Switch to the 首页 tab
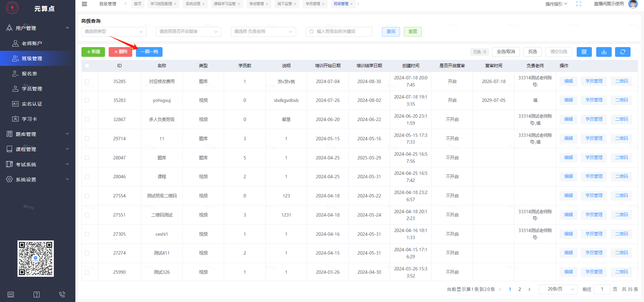644x302 pixels. pyautogui.click(x=137, y=4)
